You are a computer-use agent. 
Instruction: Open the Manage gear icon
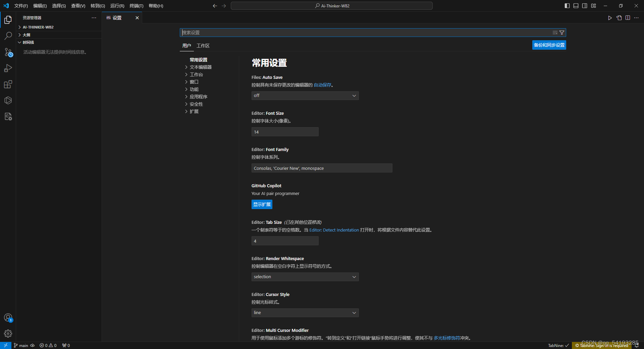pos(8,334)
